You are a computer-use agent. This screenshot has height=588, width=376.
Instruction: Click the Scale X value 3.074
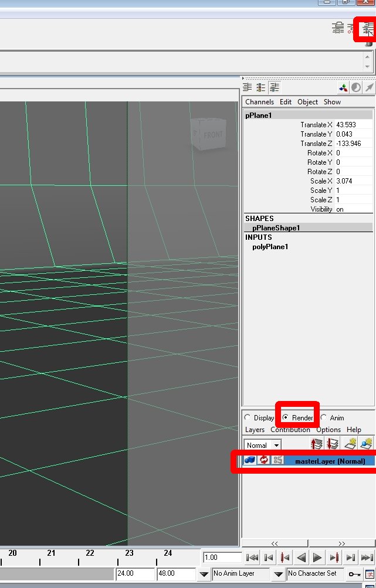coord(354,181)
